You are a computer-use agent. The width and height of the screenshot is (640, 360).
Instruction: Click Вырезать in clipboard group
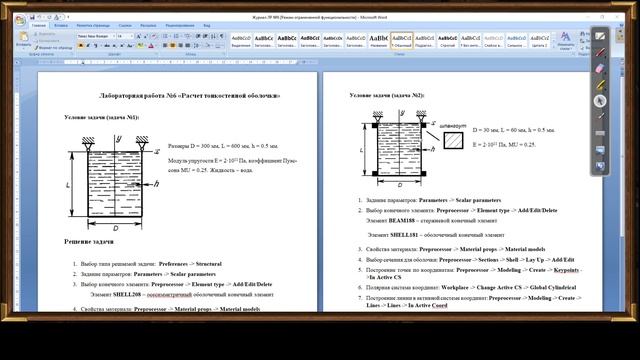click(44, 33)
